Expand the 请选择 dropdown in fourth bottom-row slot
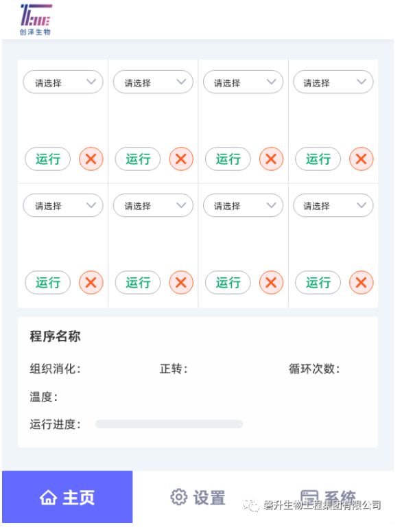Image resolution: width=402 pixels, height=532 pixels. 333,205
